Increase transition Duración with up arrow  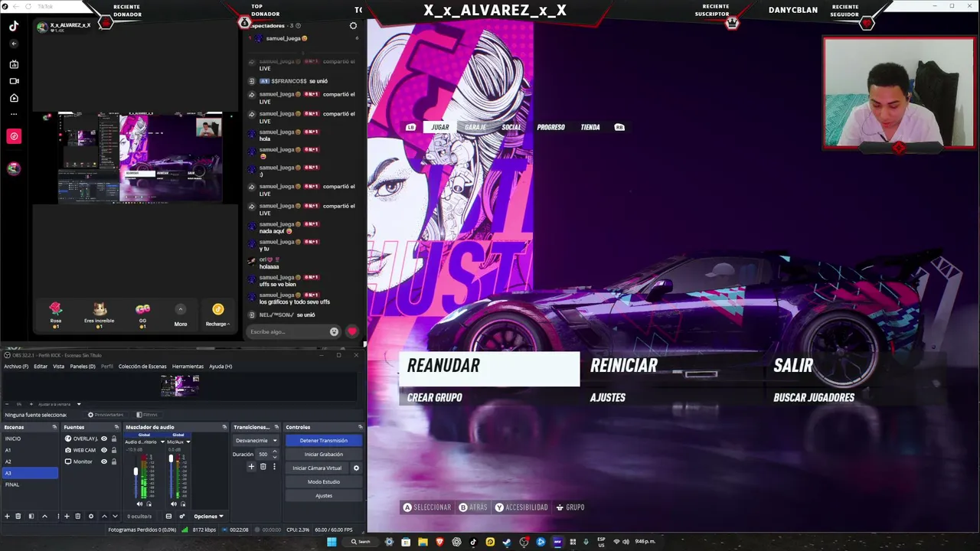[x=275, y=452]
